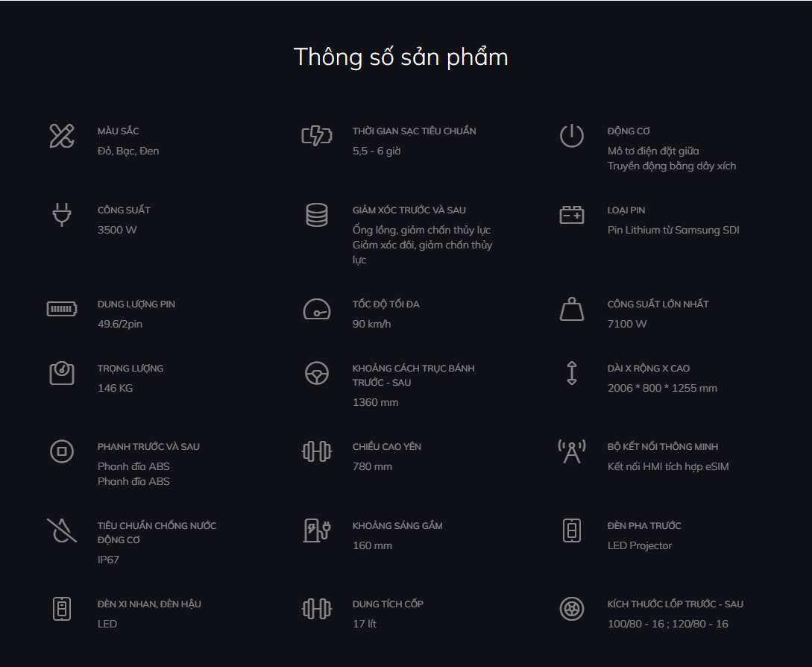Click the crossed water drop icon for Tiêu chuẩn chống nước

[x=62, y=530]
